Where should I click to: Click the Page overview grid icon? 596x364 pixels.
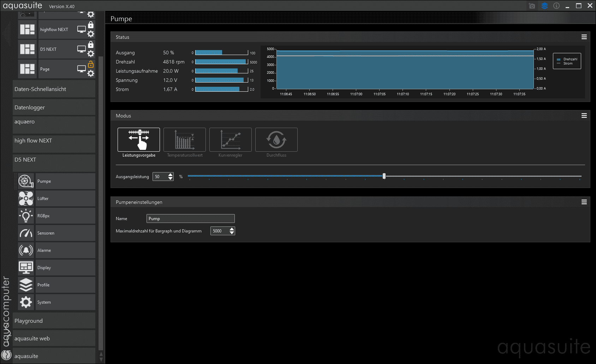coord(27,69)
